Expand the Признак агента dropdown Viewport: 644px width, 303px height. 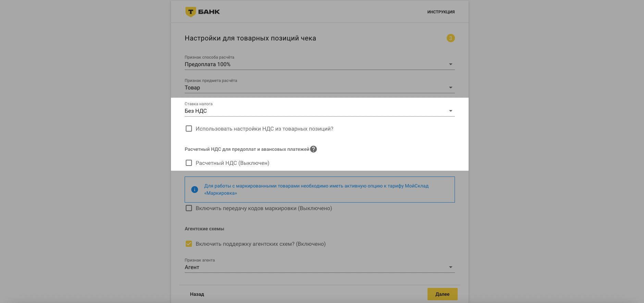450,267
